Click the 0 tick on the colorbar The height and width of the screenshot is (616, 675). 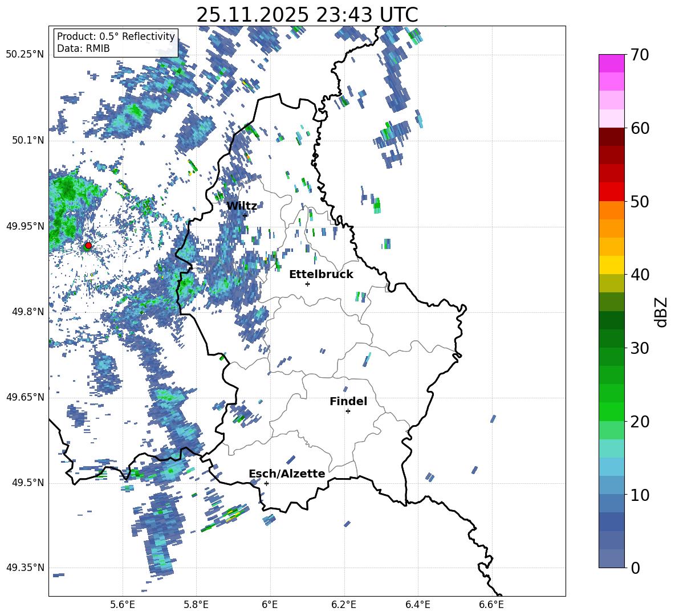click(x=635, y=568)
